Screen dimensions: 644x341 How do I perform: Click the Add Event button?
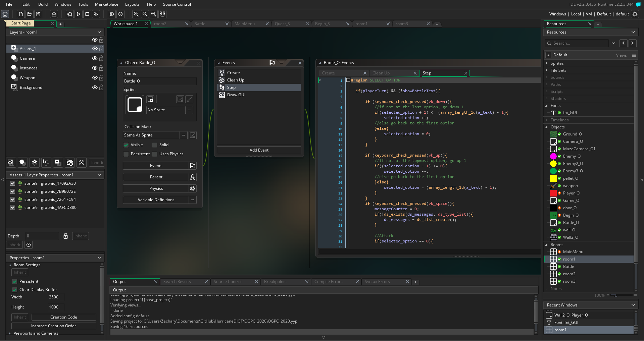259,150
